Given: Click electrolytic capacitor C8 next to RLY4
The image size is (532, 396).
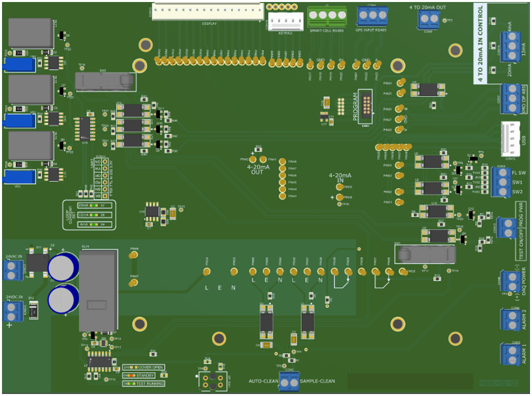Looking at the screenshot, I should coord(63,267).
